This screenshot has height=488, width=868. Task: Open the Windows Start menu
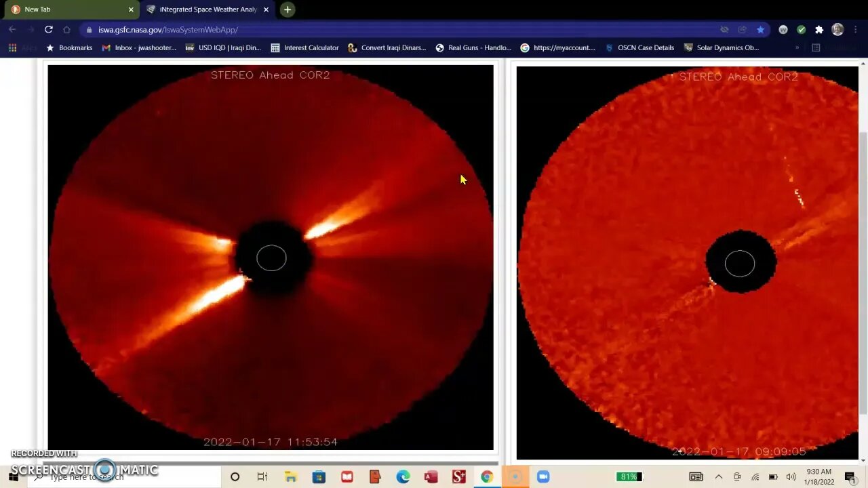point(14,477)
